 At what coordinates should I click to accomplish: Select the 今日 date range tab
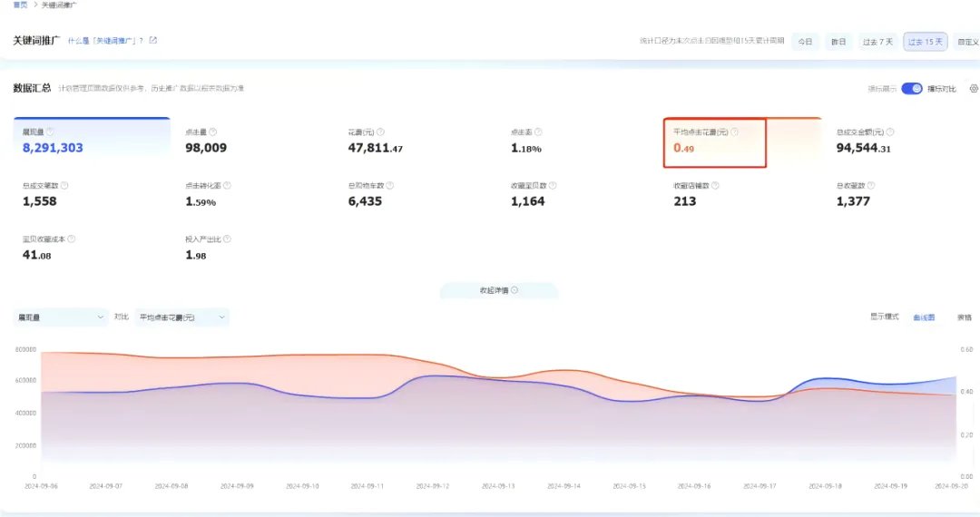[805, 42]
